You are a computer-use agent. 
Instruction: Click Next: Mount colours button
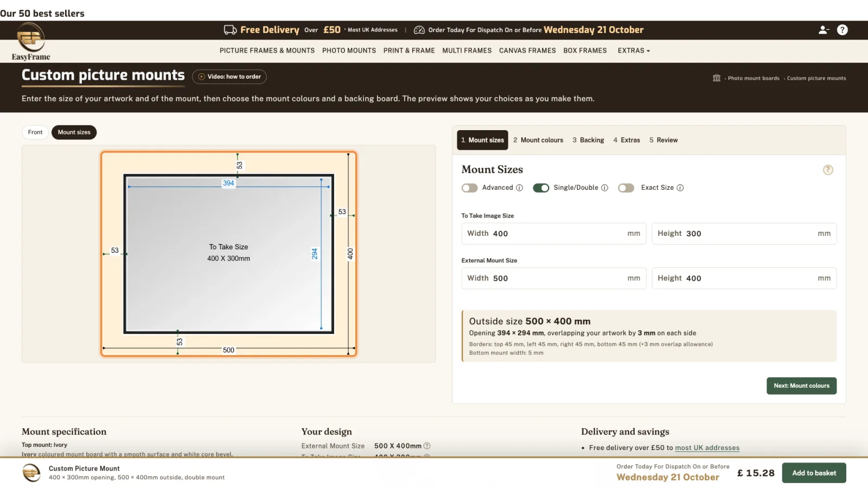coord(801,386)
